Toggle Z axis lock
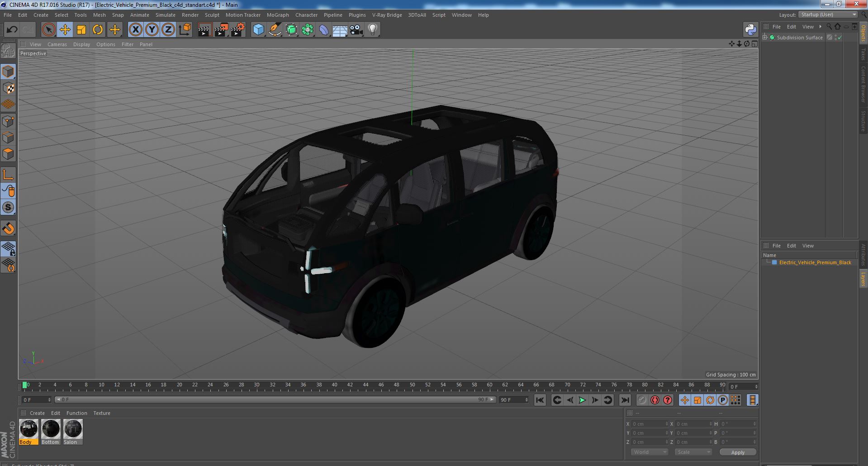This screenshot has height=466, width=868. coord(168,30)
